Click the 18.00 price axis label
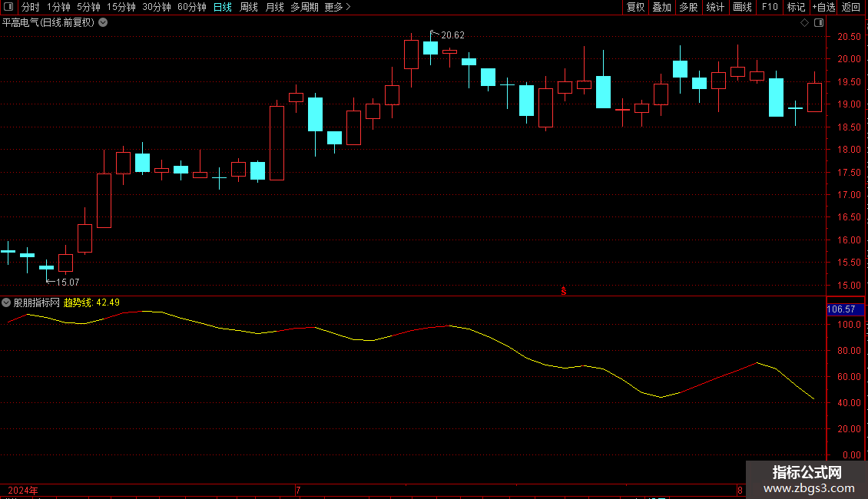 coord(849,150)
